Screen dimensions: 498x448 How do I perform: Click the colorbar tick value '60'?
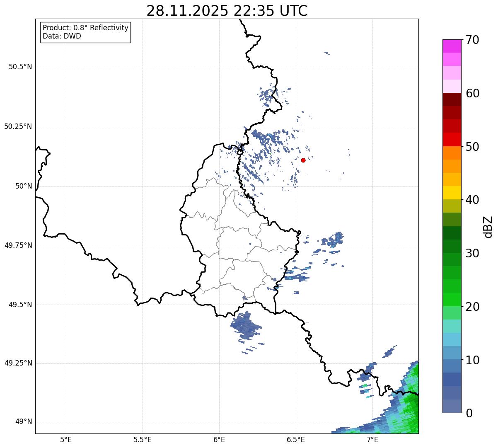(x=472, y=93)
